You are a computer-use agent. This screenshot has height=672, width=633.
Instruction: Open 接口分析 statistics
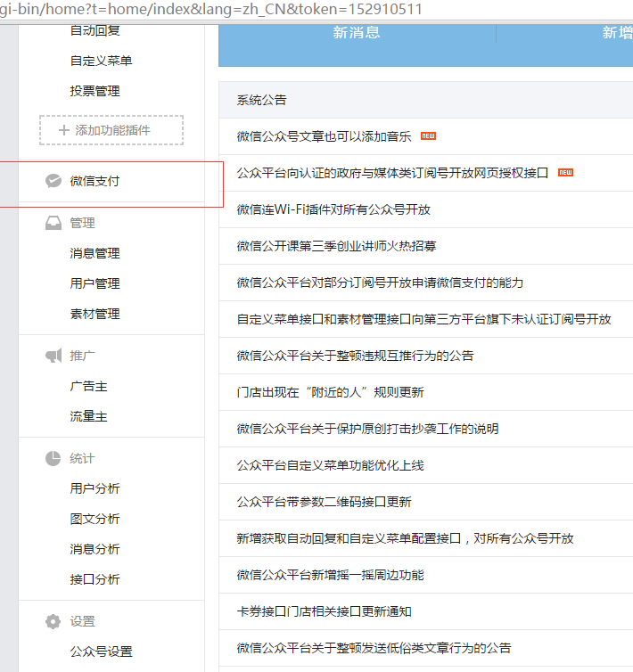(95, 579)
